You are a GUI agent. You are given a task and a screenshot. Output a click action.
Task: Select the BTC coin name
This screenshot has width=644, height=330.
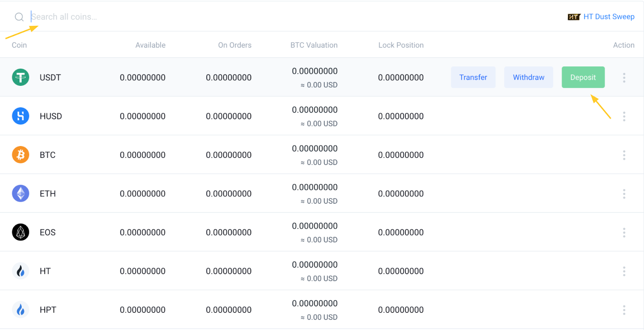coord(47,155)
